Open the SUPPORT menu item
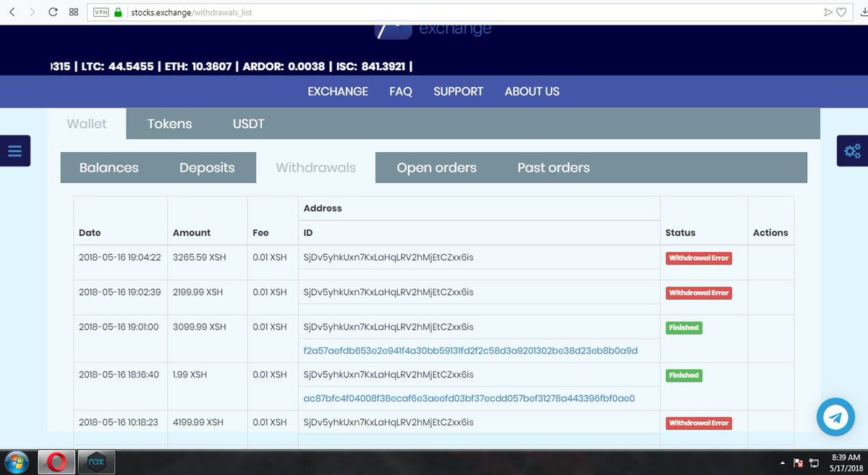The height and width of the screenshot is (475, 868). click(x=459, y=91)
